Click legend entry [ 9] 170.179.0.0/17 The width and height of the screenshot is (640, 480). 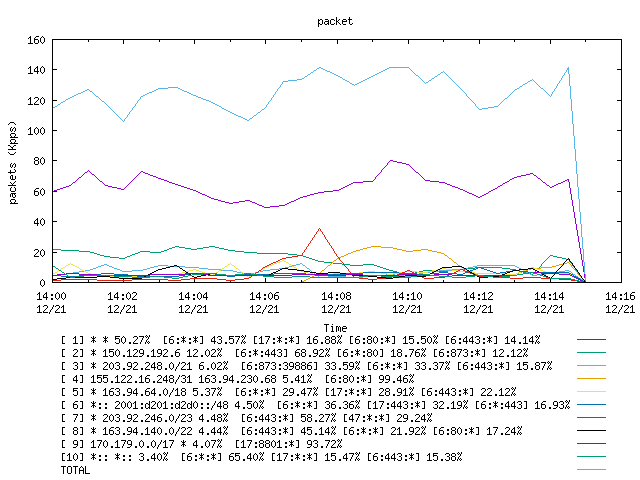pos(201,444)
